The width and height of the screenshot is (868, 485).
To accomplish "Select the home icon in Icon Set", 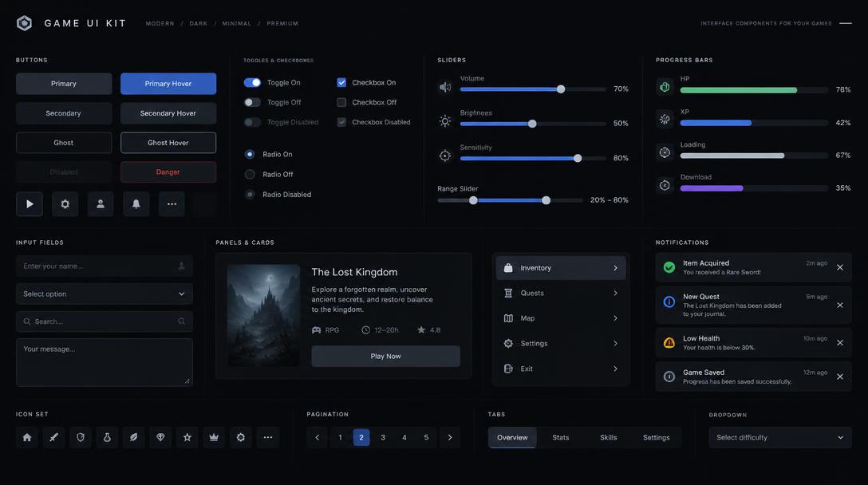I will pyautogui.click(x=26, y=437).
